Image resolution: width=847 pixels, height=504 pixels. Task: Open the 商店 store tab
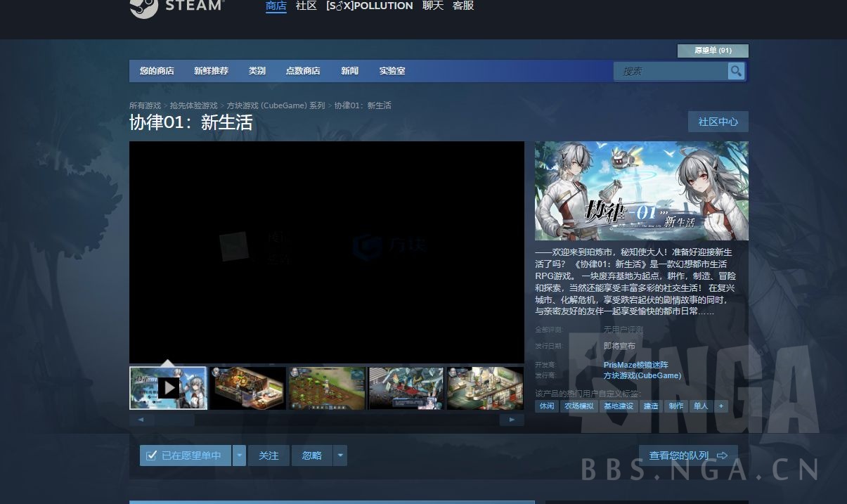click(276, 6)
